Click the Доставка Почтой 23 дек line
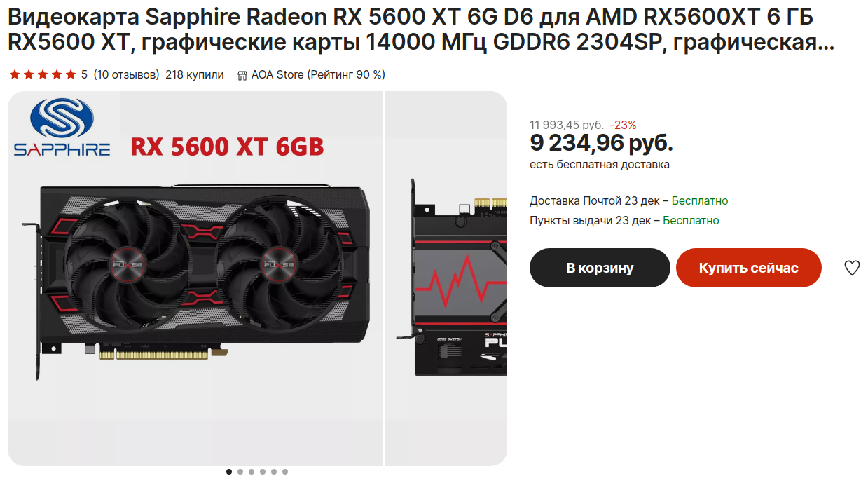This screenshot has height=483, width=868. click(x=629, y=200)
